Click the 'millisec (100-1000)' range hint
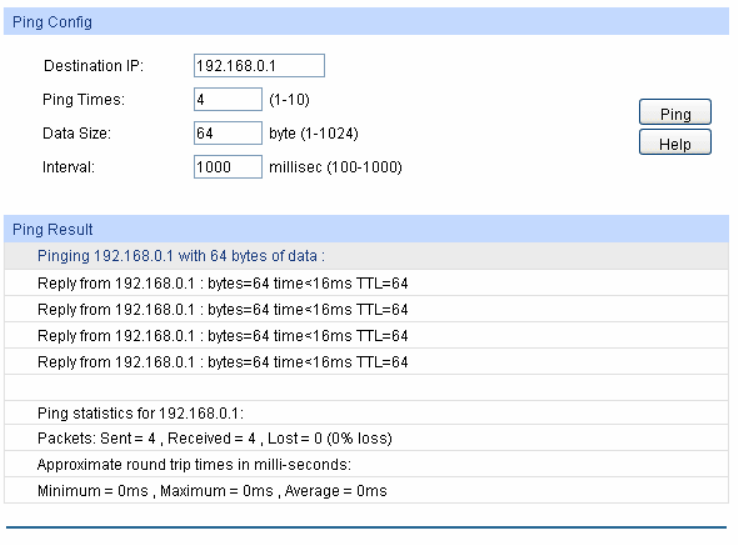This screenshot has width=738, height=545. tap(336, 168)
